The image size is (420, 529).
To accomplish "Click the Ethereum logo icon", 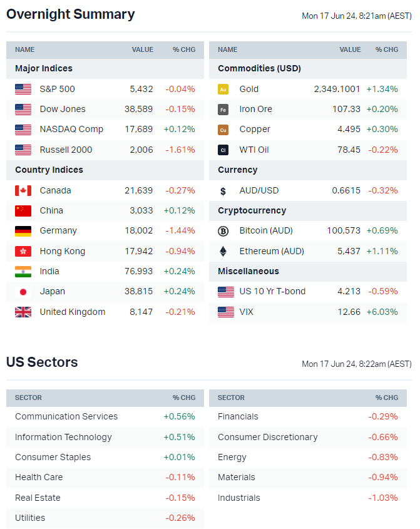I will click(x=223, y=251).
